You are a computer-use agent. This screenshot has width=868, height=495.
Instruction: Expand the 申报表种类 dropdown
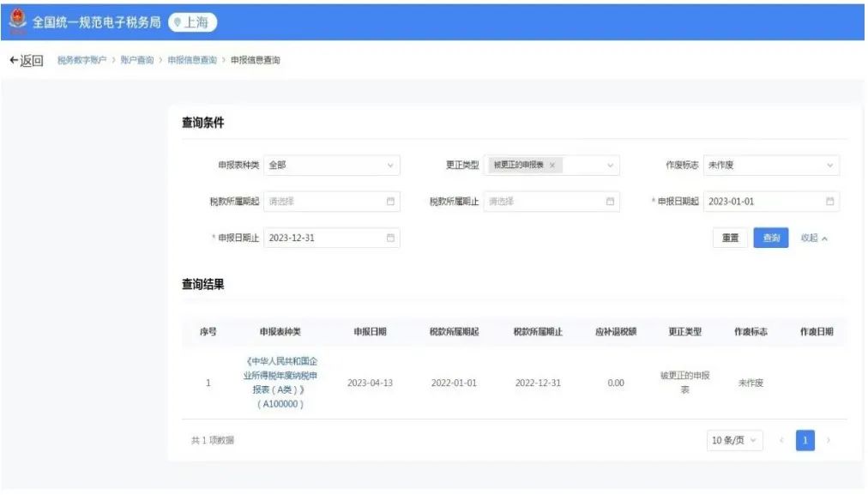[x=390, y=166]
